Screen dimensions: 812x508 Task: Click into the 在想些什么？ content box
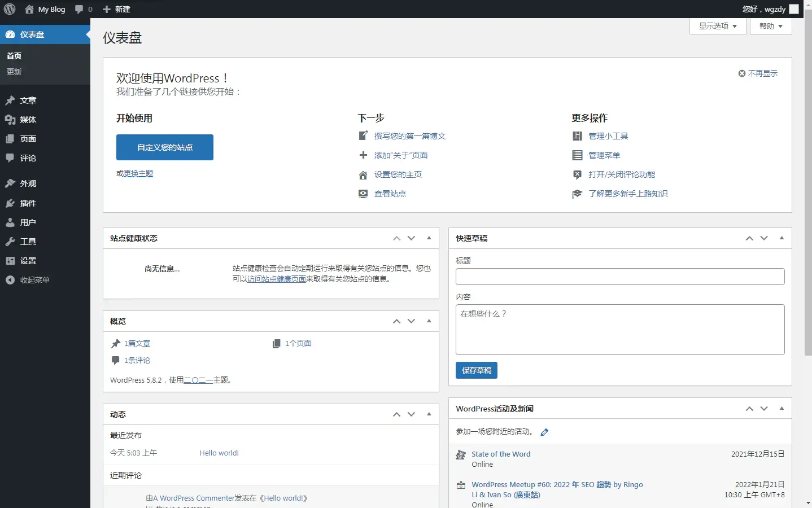(x=620, y=330)
